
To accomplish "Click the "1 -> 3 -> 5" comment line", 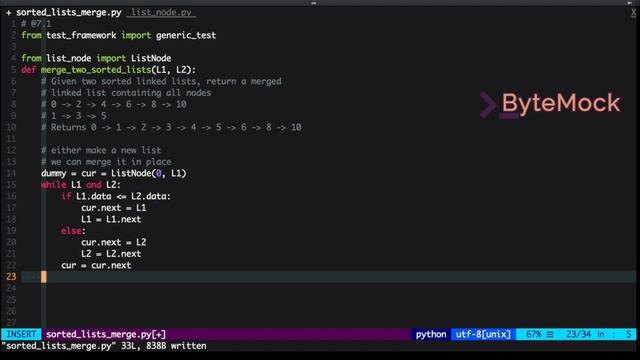I will click(x=74, y=116).
